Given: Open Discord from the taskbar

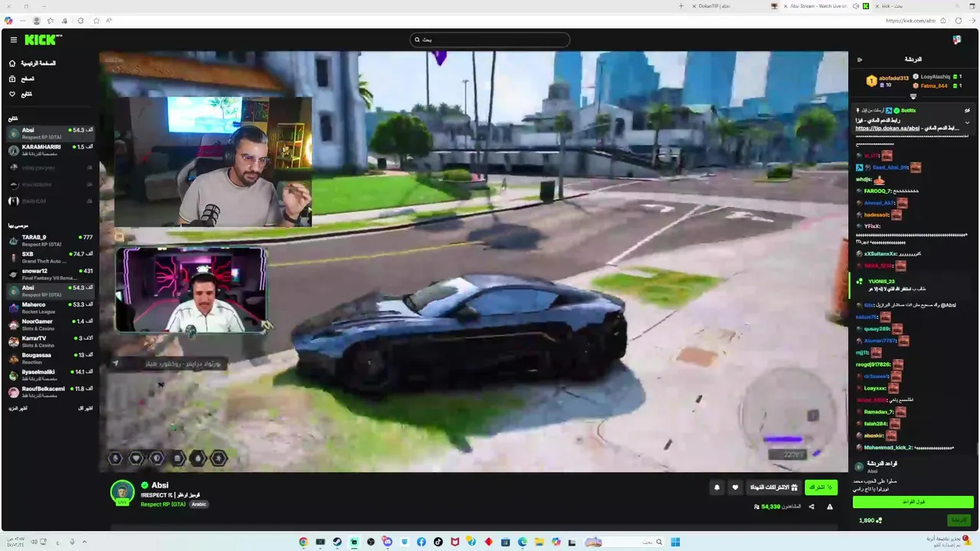Looking at the screenshot, I should click(387, 542).
